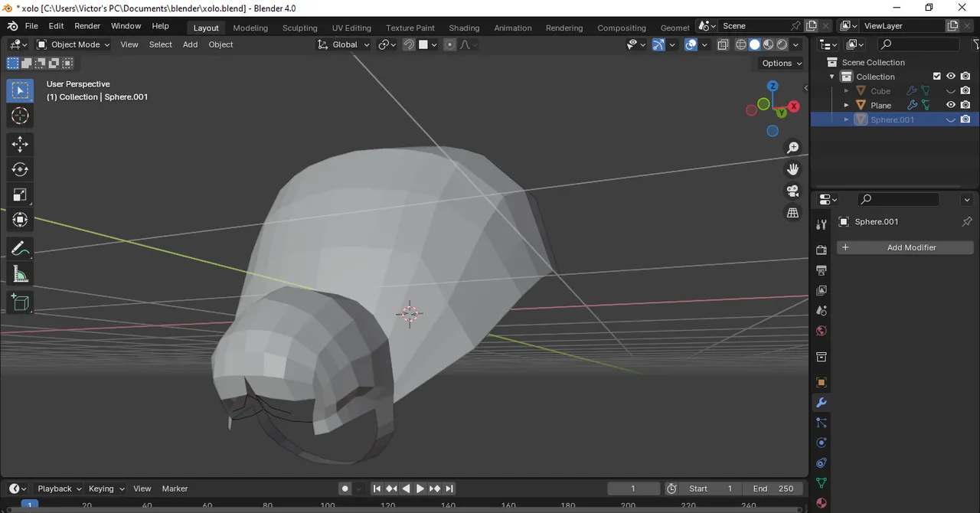Click the Add Modifier button
This screenshot has width=980, height=513.
click(905, 247)
